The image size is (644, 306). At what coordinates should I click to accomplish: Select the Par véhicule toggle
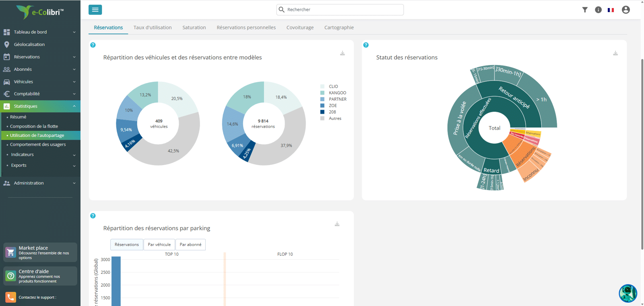point(159,244)
